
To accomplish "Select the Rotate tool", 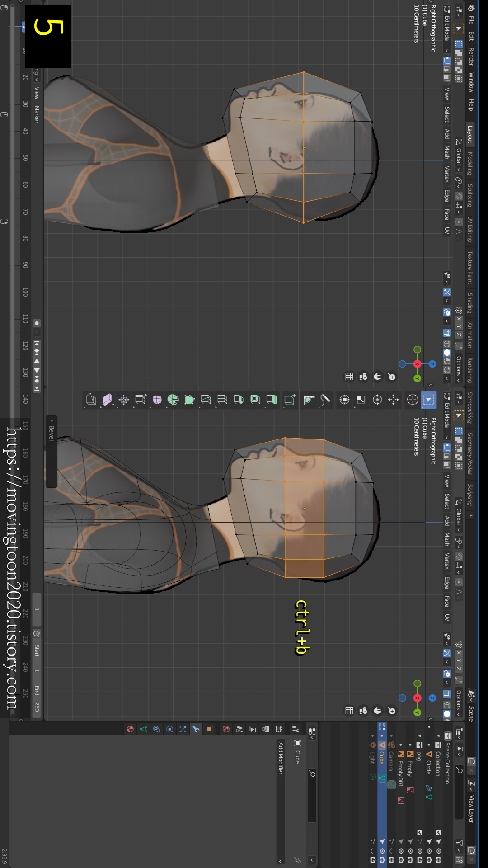I will (377, 400).
